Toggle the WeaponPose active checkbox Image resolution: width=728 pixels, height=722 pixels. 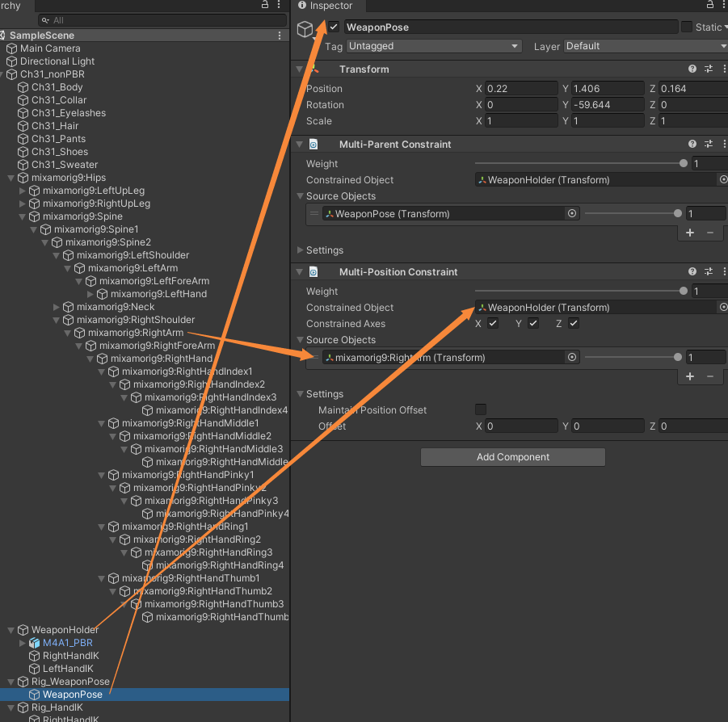click(x=333, y=26)
